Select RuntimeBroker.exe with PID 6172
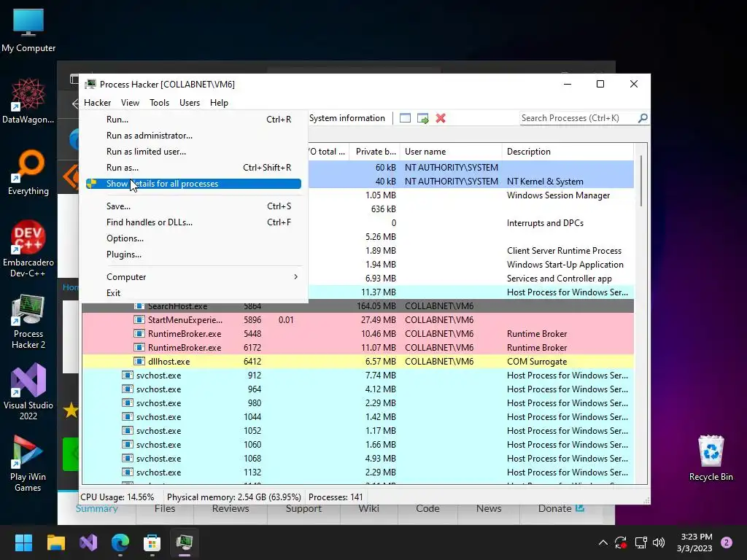747x560 pixels. point(357,348)
